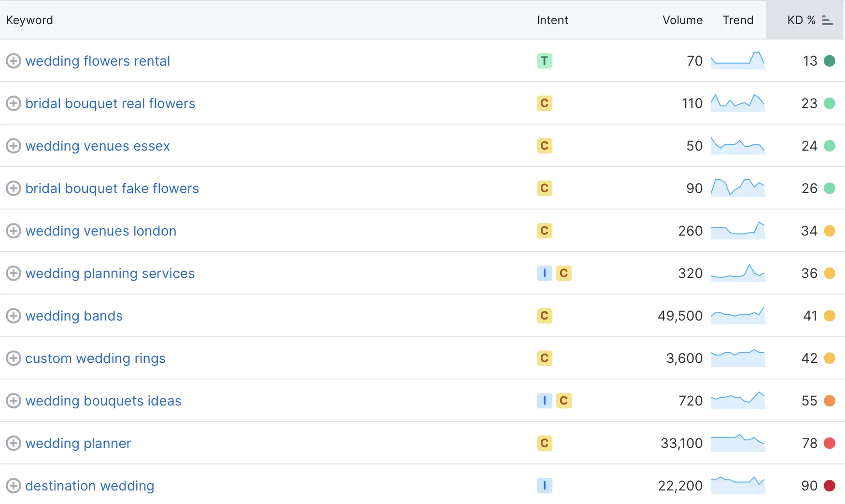Open the wedding bands keyword link
Image resolution: width=845 pixels, height=504 pixels.
pos(74,316)
